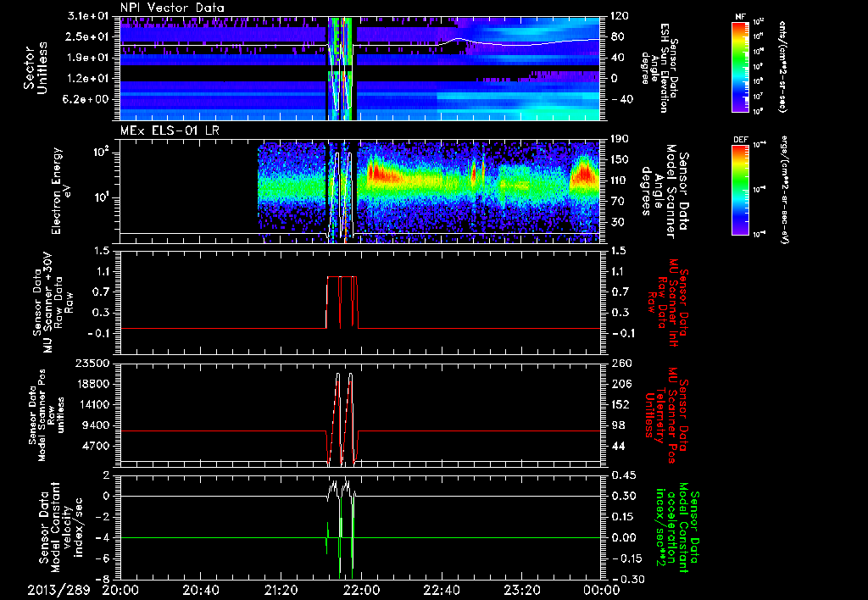Image resolution: width=868 pixels, height=600 pixels.
Task: Select the "NPI Vector Data" panel title
Action: pyautogui.click(x=173, y=8)
